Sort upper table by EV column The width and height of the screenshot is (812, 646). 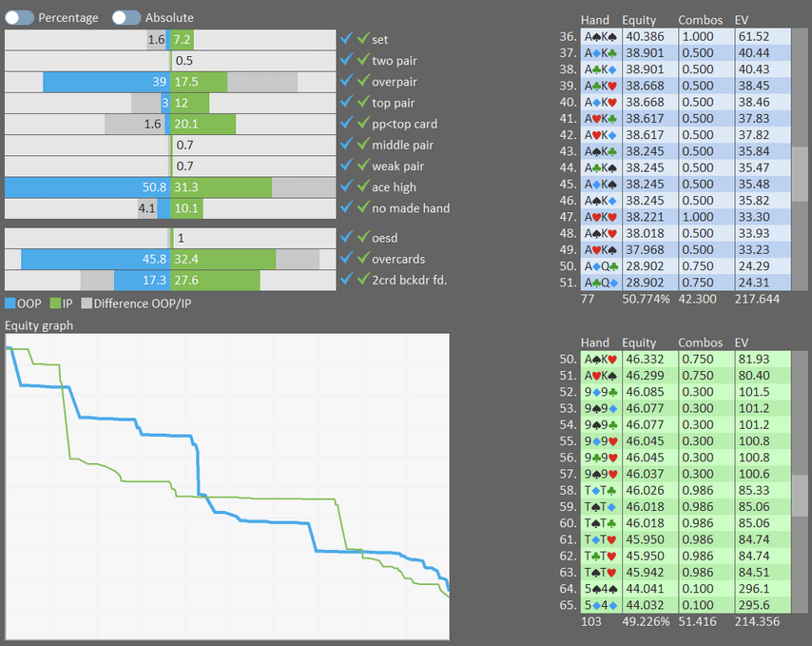741,20
